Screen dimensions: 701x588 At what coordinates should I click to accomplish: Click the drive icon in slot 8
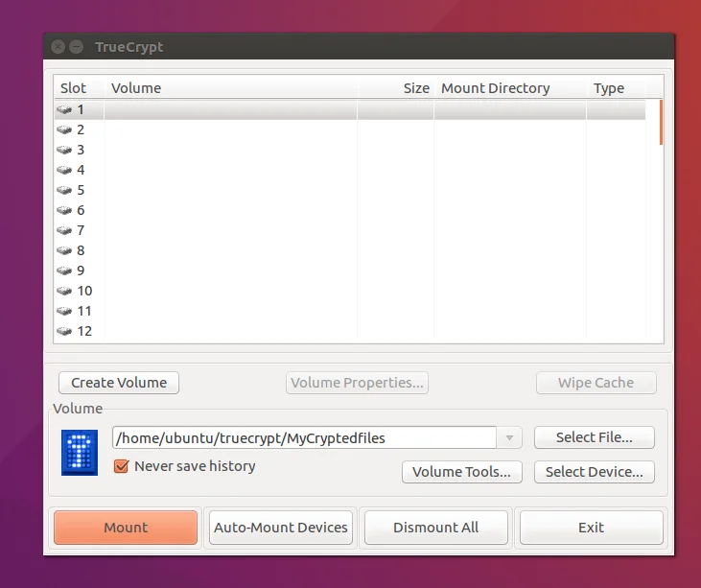pyautogui.click(x=64, y=250)
